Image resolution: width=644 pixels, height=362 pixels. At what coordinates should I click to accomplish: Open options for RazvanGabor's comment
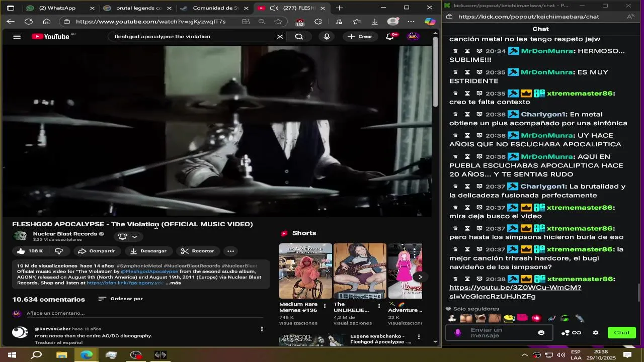(262, 329)
